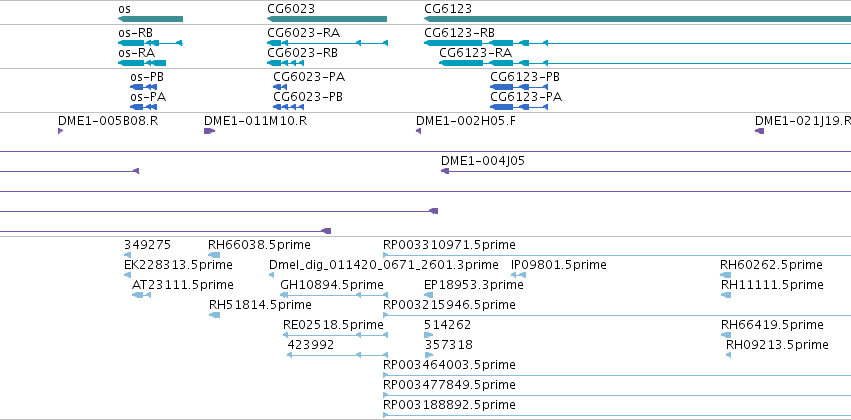Click the os-RB transcript glyph
This screenshot has width=851, height=420.
pos(150,43)
